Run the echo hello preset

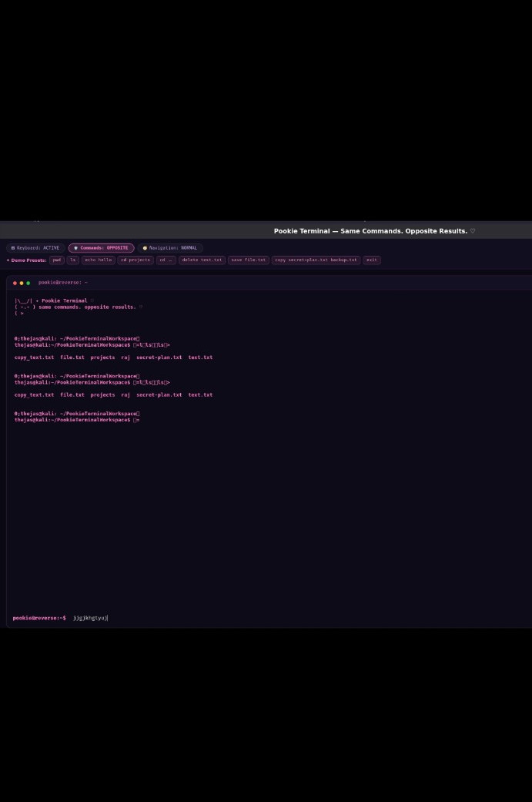tap(98, 260)
